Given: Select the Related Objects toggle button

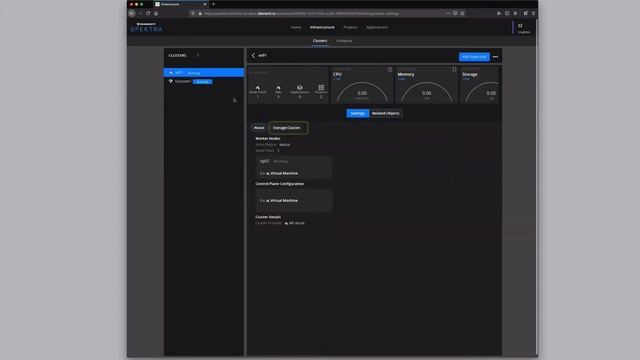Looking at the screenshot, I should pos(386,113).
